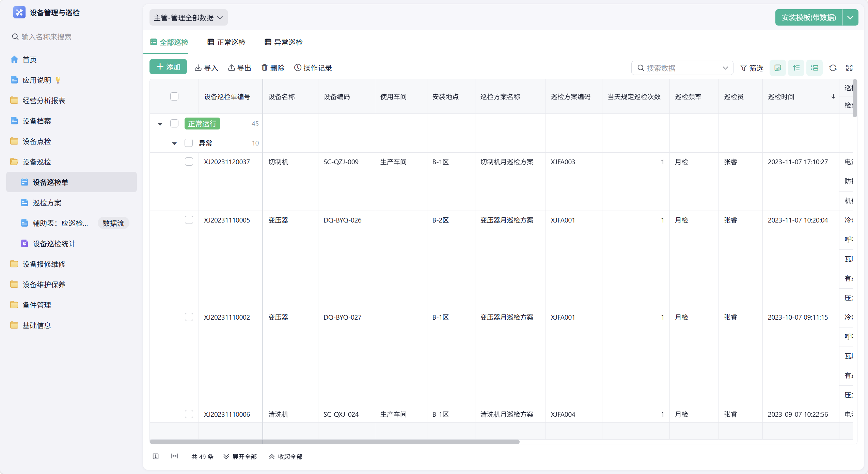Switch to the 正常巡检 tab
Viewport: 868px width, 474px height.
(226, 42)
